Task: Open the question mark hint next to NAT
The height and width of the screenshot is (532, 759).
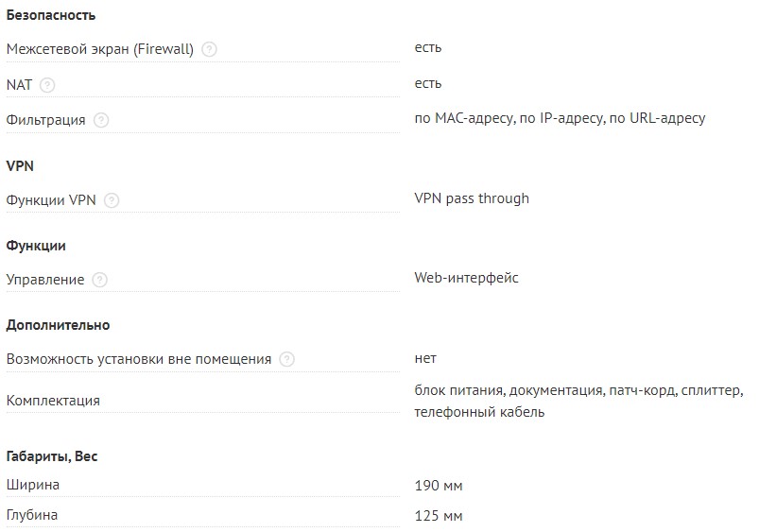Action: point(48,85)
